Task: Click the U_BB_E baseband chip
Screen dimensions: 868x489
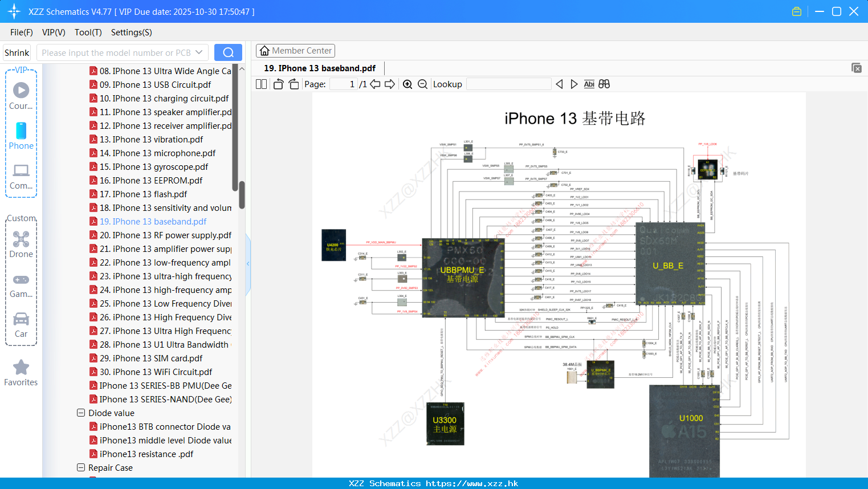Action: click(670, 263)
